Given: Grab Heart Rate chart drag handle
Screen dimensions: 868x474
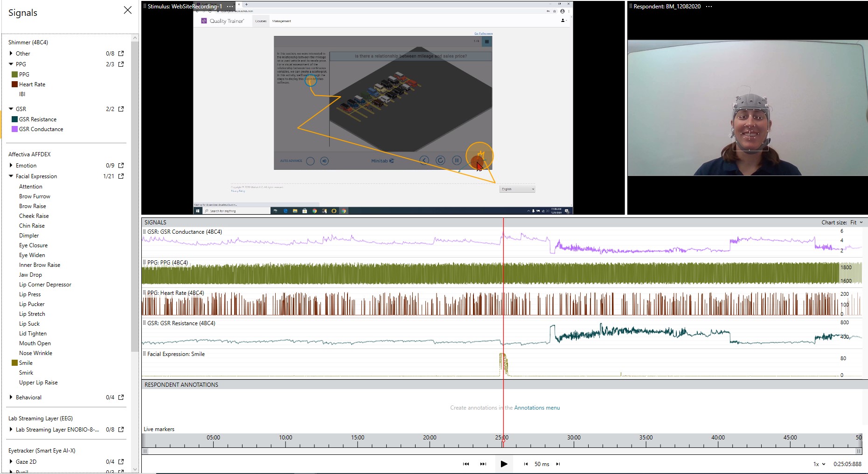Looking at the screenshot, I should click(145, 293).
